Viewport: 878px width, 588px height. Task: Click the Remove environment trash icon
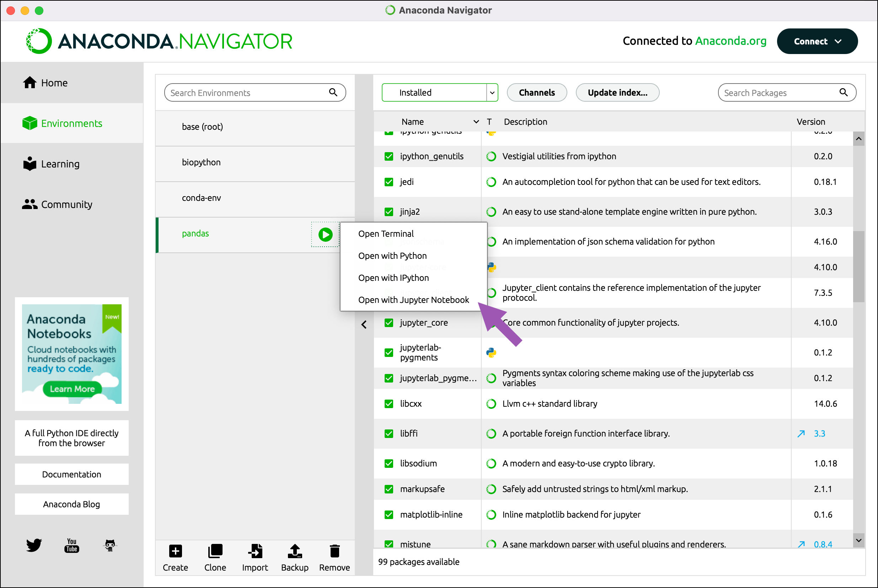[334, 552]
